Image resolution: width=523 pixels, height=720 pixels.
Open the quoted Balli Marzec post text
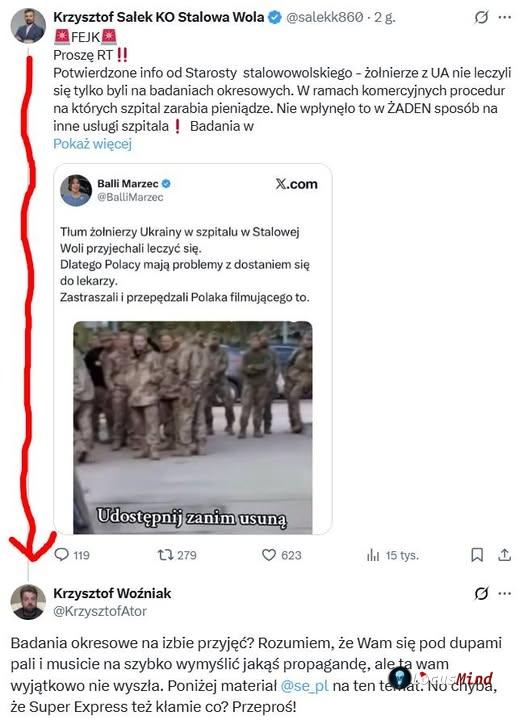185,264
